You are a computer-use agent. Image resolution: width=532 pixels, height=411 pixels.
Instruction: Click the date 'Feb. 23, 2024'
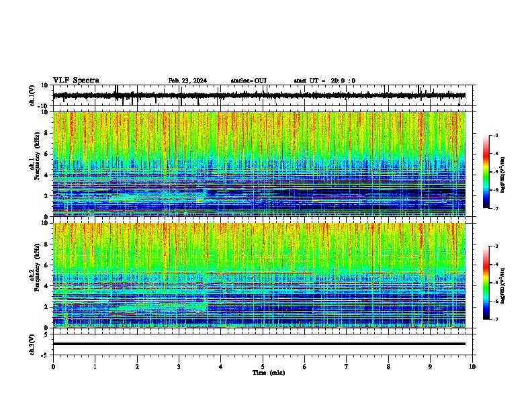click(x=187, y=81)
